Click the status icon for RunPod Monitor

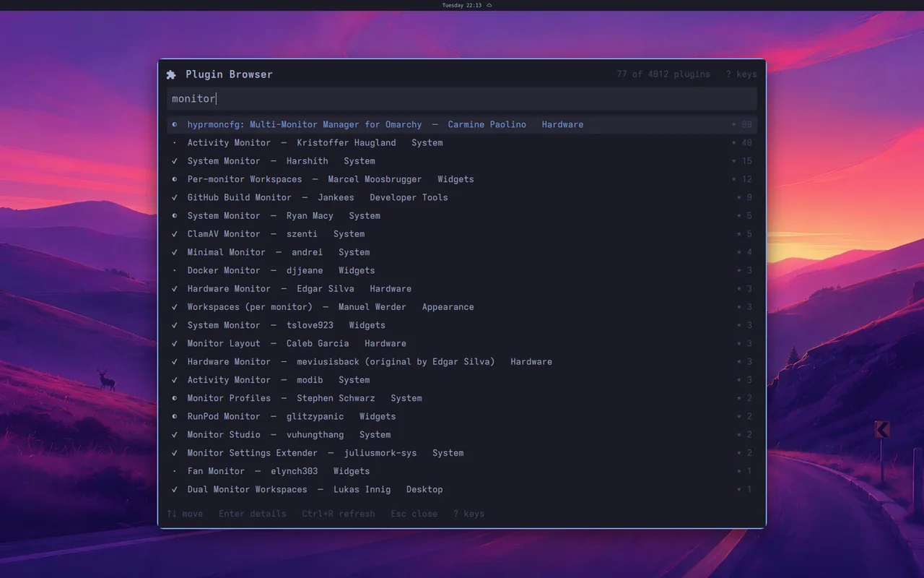click(x=175, y=416)
